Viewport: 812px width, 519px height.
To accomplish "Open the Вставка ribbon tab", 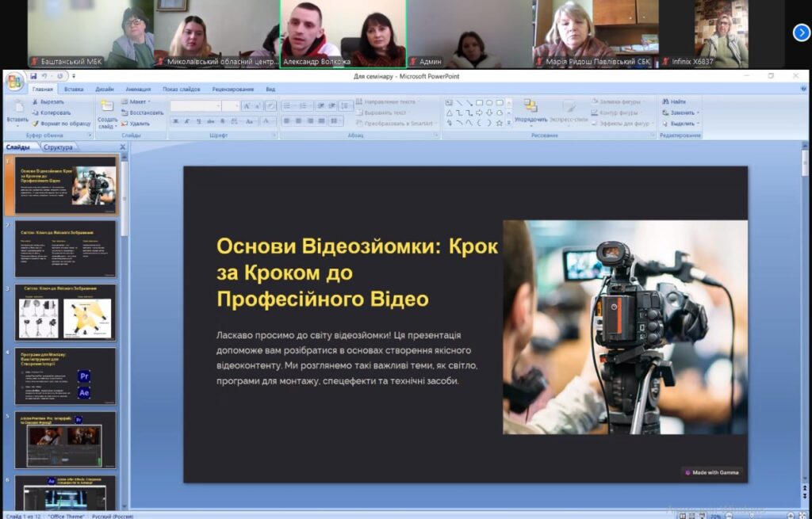I will point(74,90).
